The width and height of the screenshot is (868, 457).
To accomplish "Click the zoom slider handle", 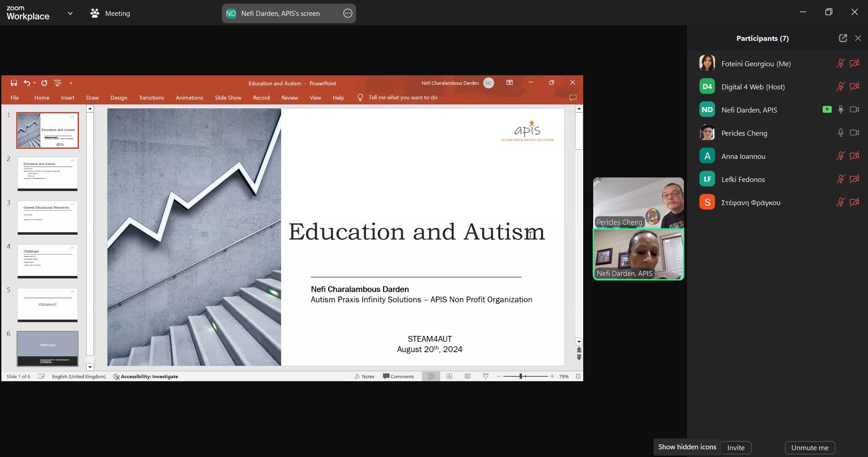I will click(521, 377).
